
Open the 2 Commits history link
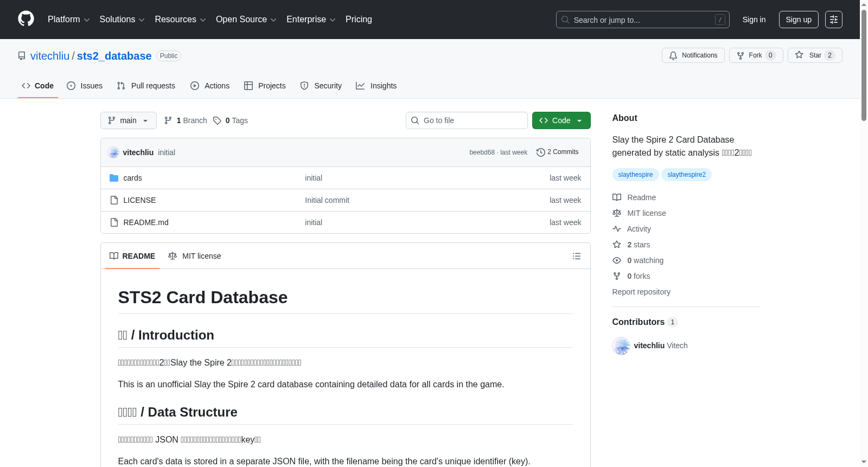tap(558, 152)
